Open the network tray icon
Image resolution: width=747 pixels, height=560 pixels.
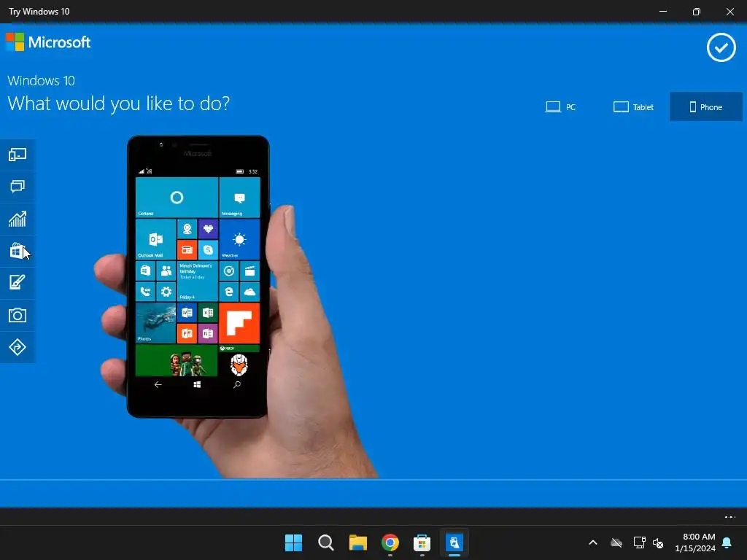(x=639, y=542)
